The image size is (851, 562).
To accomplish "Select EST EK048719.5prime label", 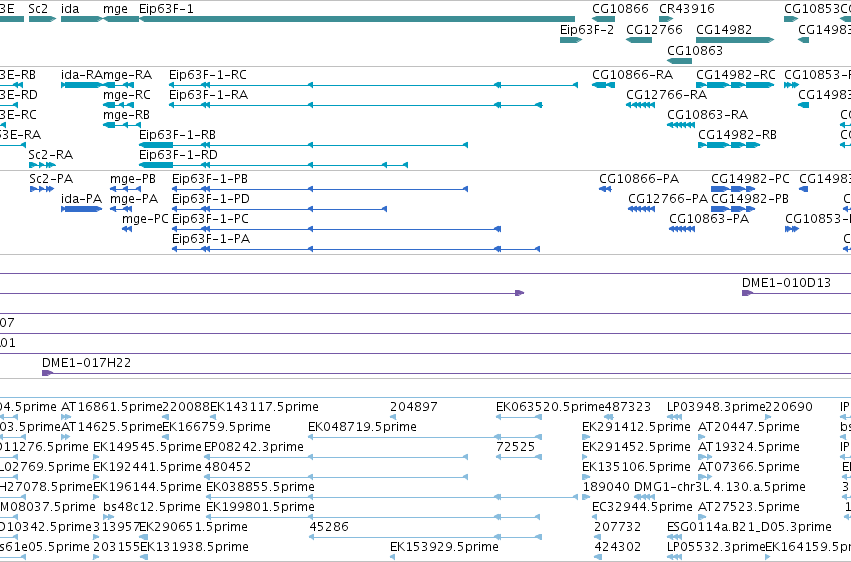I will click(362, 427).
